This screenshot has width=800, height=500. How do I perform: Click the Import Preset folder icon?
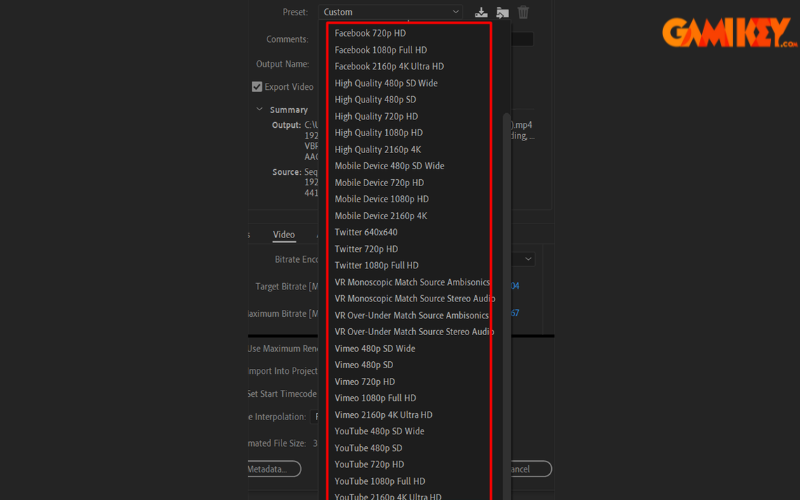[502, 12]
